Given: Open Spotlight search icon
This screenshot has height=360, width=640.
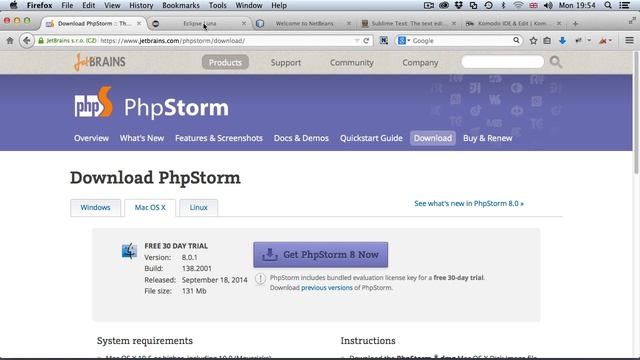Looking at the screenshot, I should 608,5.
